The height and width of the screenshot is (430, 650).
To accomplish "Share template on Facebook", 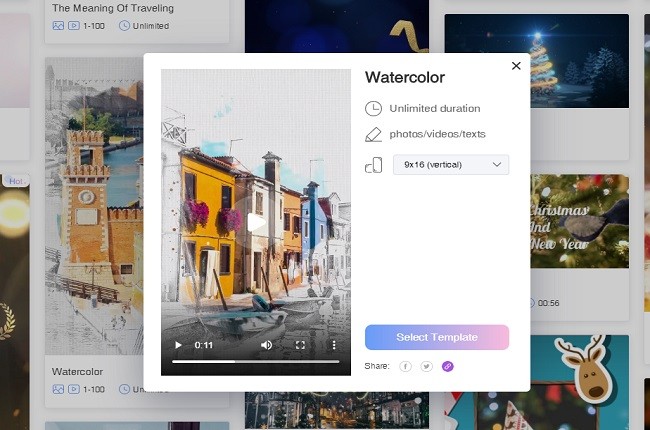I will click(x=405, y=366).
